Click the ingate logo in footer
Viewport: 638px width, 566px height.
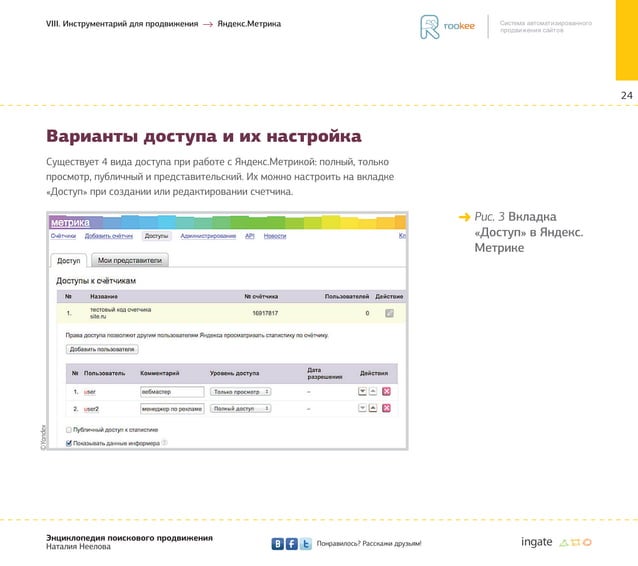point(556,542)
